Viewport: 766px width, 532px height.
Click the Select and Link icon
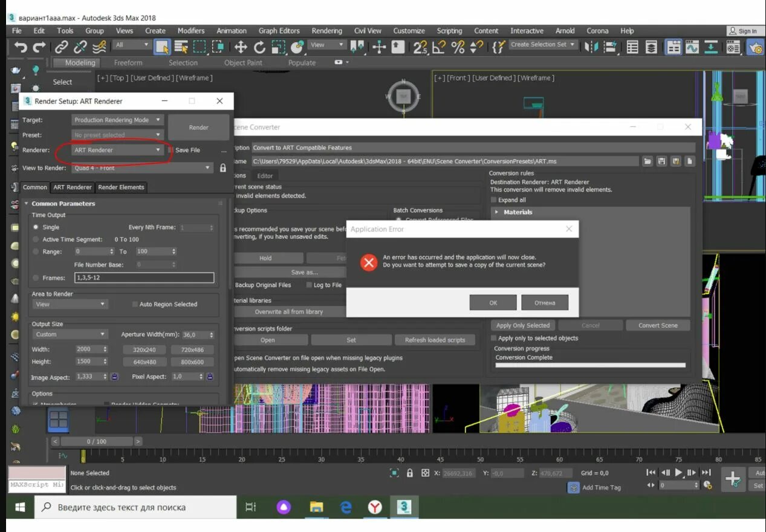[60, 46]
